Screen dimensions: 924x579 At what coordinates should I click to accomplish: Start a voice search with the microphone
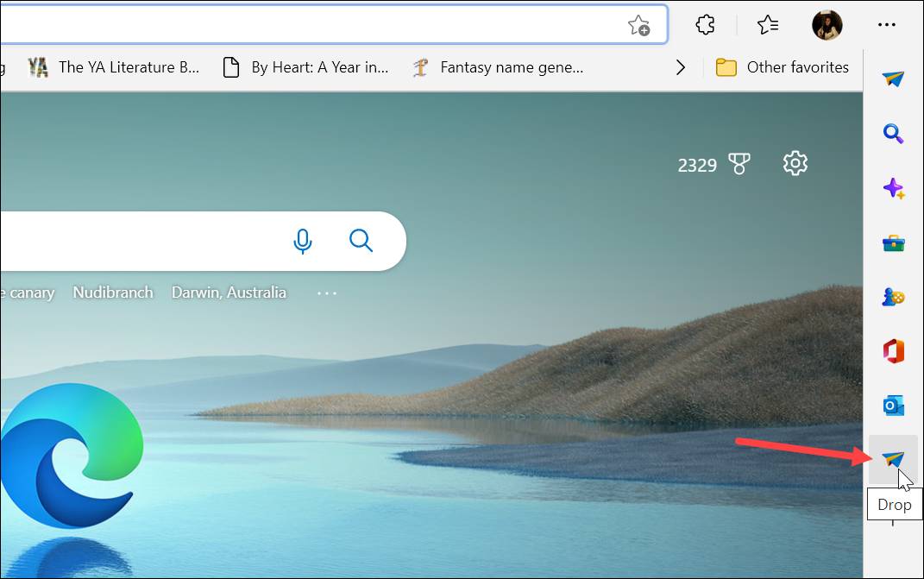pyautogui.click(x=303, y=242)
